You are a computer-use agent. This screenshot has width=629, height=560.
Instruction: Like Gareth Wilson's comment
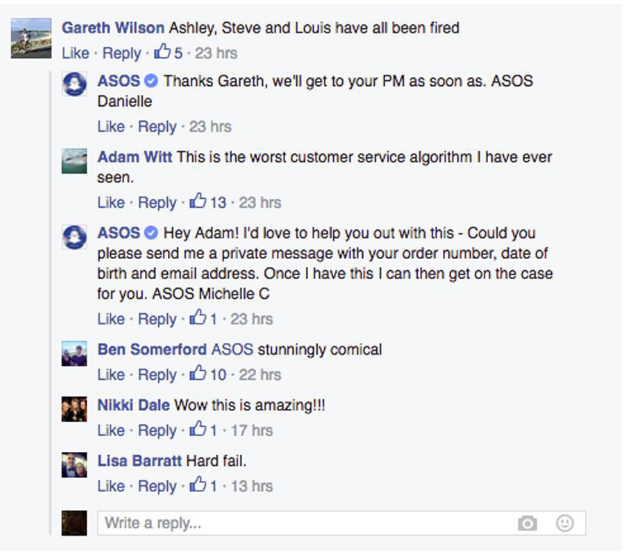click(75, 53)
